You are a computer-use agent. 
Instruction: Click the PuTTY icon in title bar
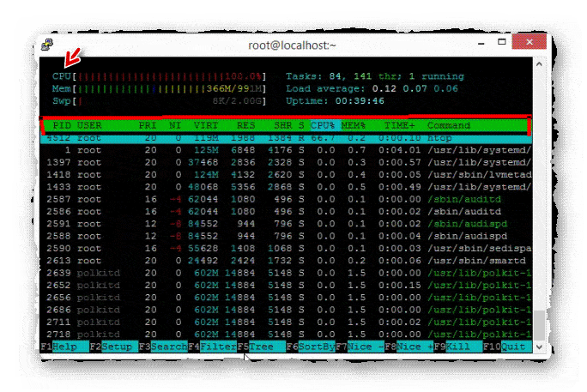coord(47,45)
